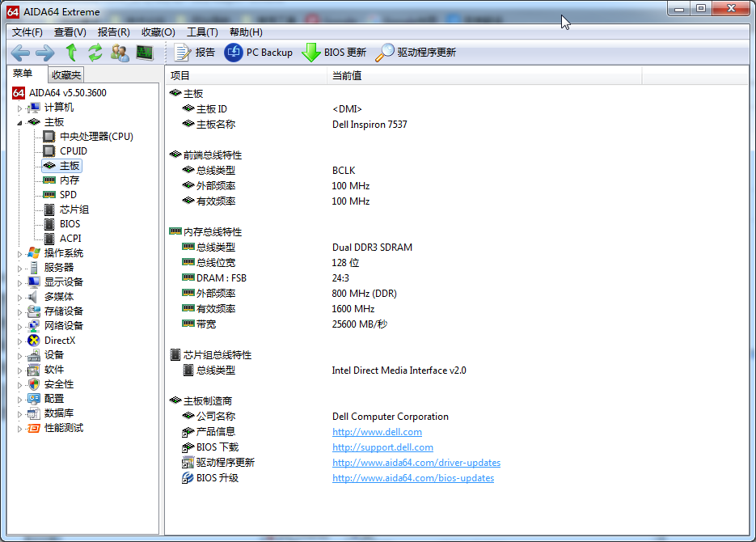The height and width of the screenshot is (542, 756).
Task: Switch to the 菜单 tab
Action: (x=23, y=74)
